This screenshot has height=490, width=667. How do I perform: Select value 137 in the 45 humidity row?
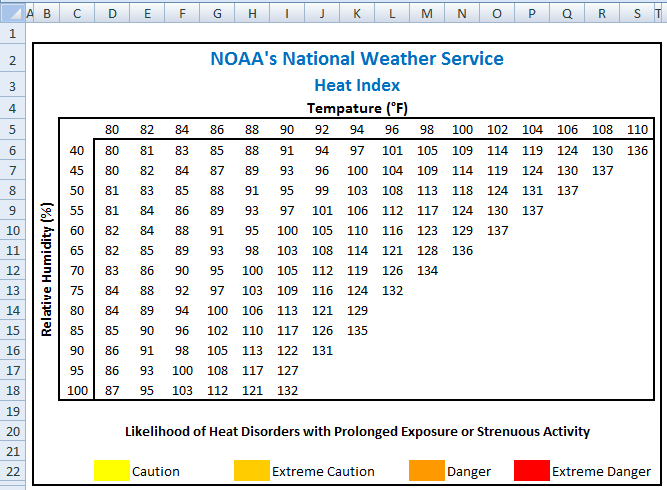[602, 171]
